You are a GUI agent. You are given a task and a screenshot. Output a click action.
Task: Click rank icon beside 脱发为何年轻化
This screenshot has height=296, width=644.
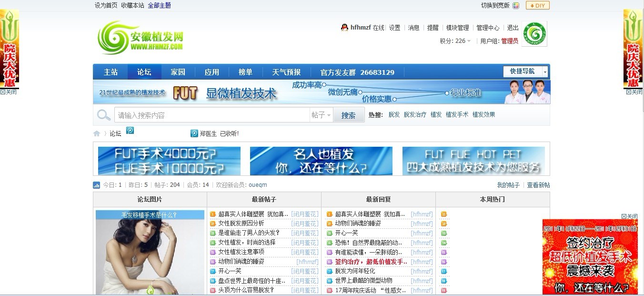[329, 271]
